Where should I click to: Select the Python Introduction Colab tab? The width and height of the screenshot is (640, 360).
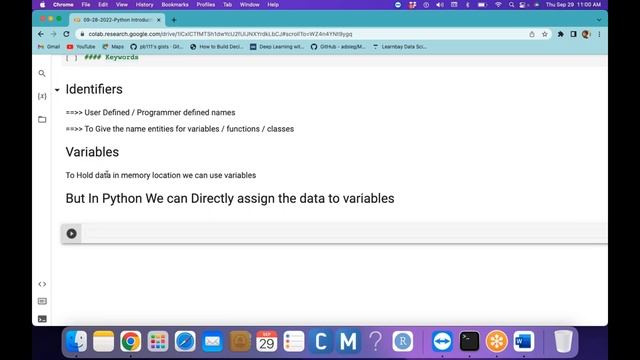(117, 20)
